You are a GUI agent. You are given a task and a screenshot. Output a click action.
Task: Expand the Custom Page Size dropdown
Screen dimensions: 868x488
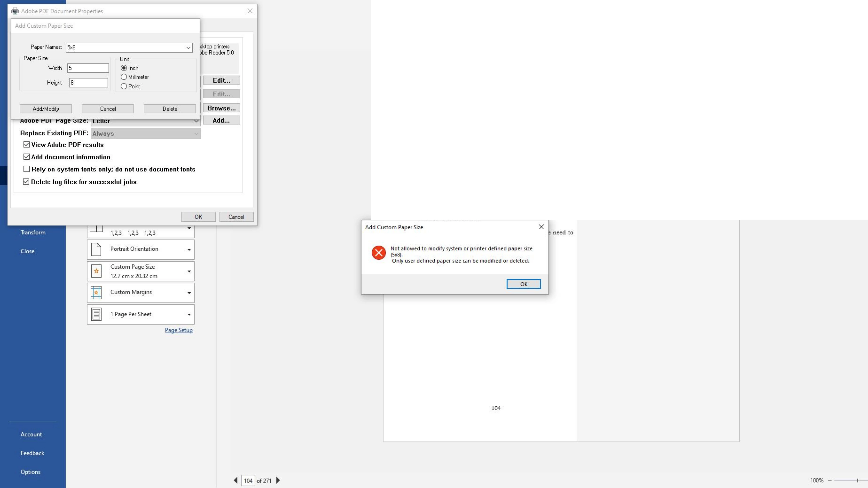pos(189,271)
